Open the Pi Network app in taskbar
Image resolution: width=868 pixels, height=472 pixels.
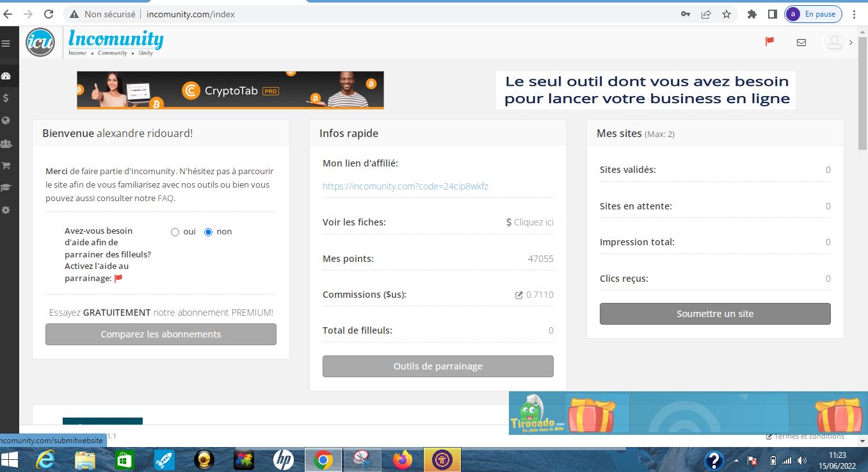coord(442,459)
